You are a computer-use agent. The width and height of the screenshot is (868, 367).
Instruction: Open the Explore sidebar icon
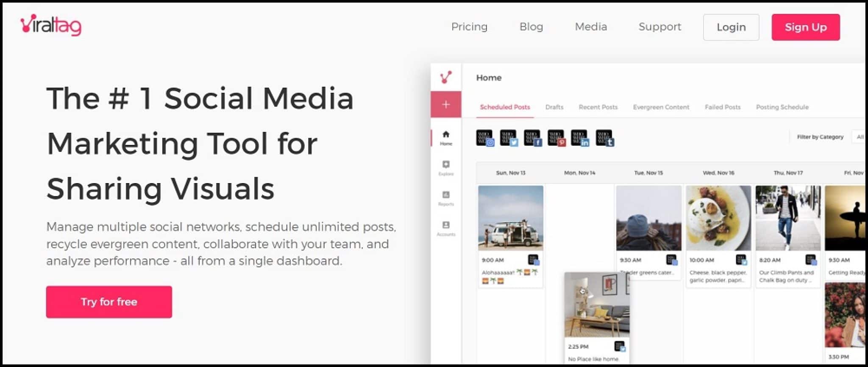click(446, 168)
